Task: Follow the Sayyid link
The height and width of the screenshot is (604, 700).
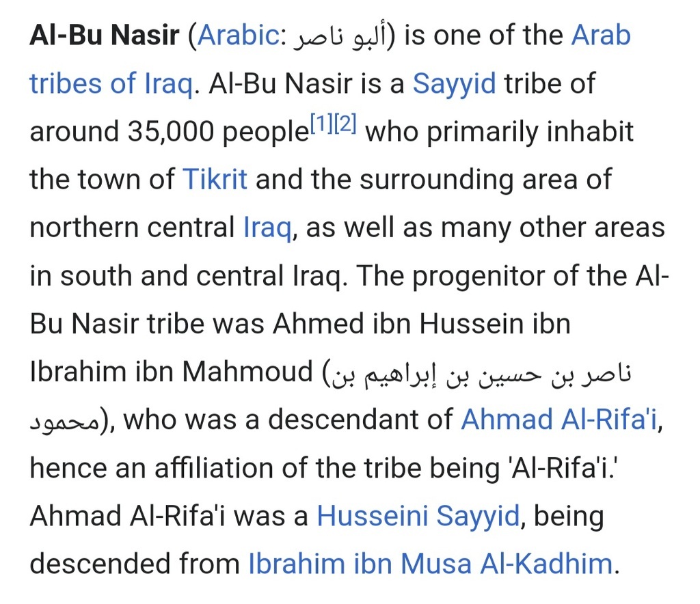Action: [x=454, y=83]
